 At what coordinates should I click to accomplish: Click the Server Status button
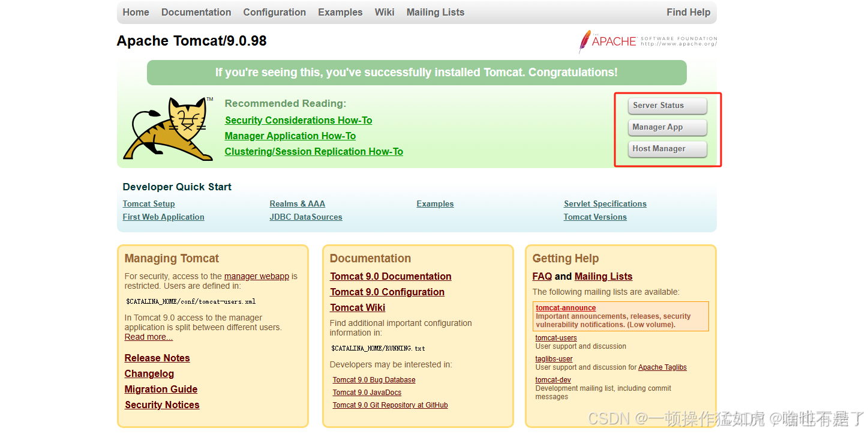coord(668,106)
